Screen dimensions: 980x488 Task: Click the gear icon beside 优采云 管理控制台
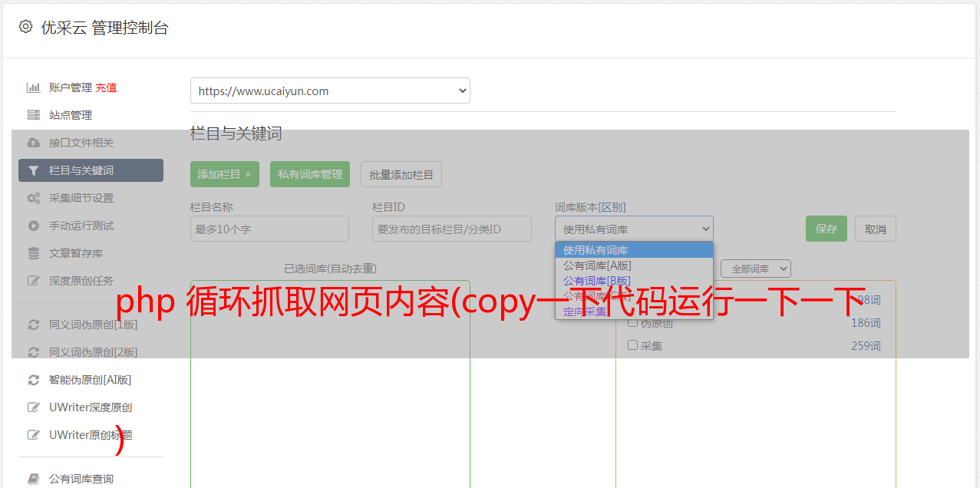[x=26, y=27]
